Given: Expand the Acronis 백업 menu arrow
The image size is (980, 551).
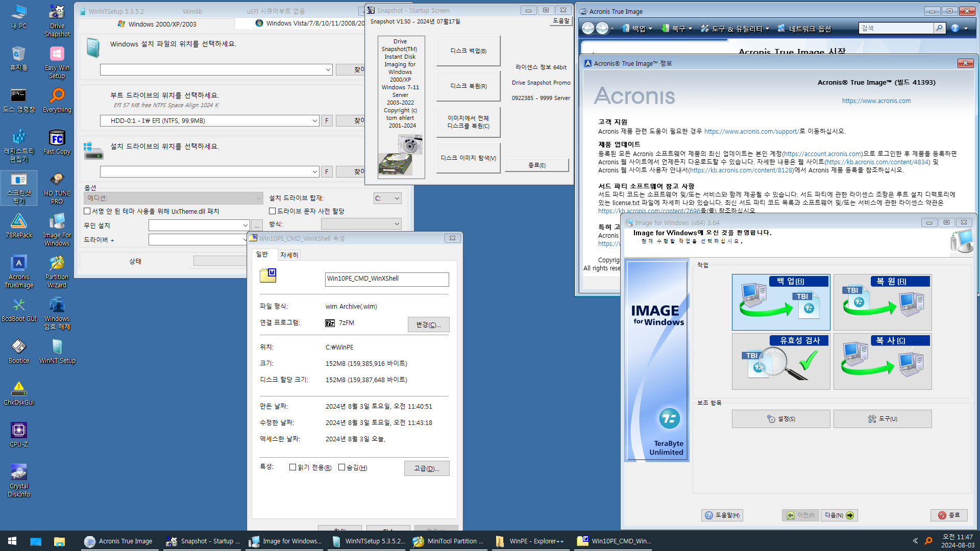Looking at the screenshot, I should (x=650, y=29).
